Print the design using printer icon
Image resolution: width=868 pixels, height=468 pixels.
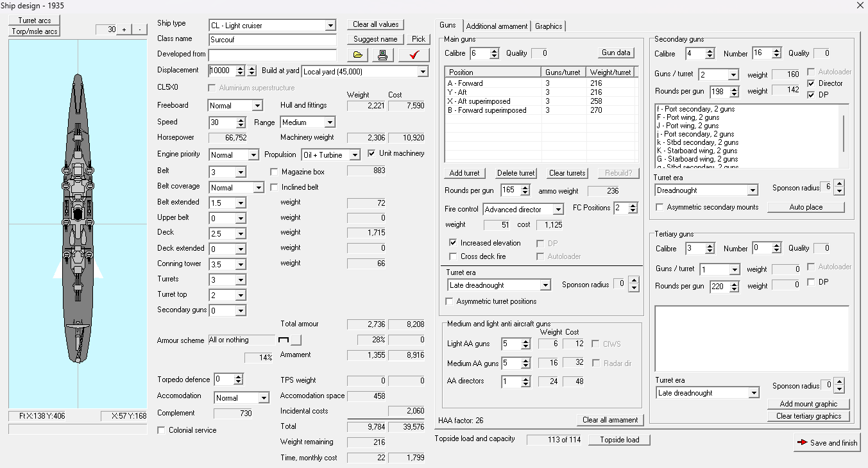pyautogui.click(x=382, y=55)
